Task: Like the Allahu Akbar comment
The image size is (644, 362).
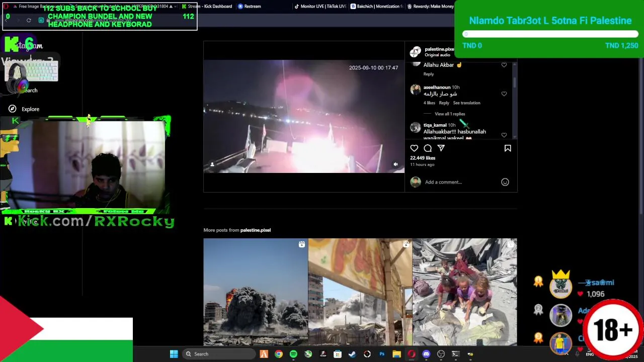Action: coord(504,65)
